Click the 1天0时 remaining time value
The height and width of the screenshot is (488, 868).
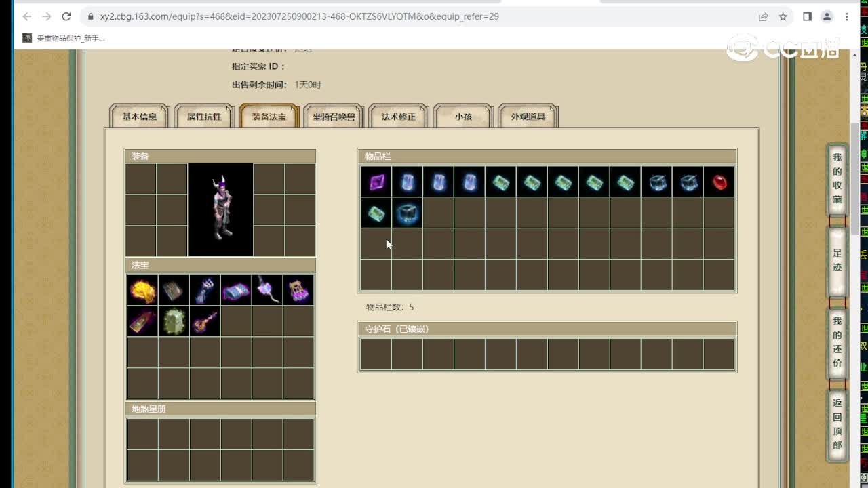click(308, 85)
